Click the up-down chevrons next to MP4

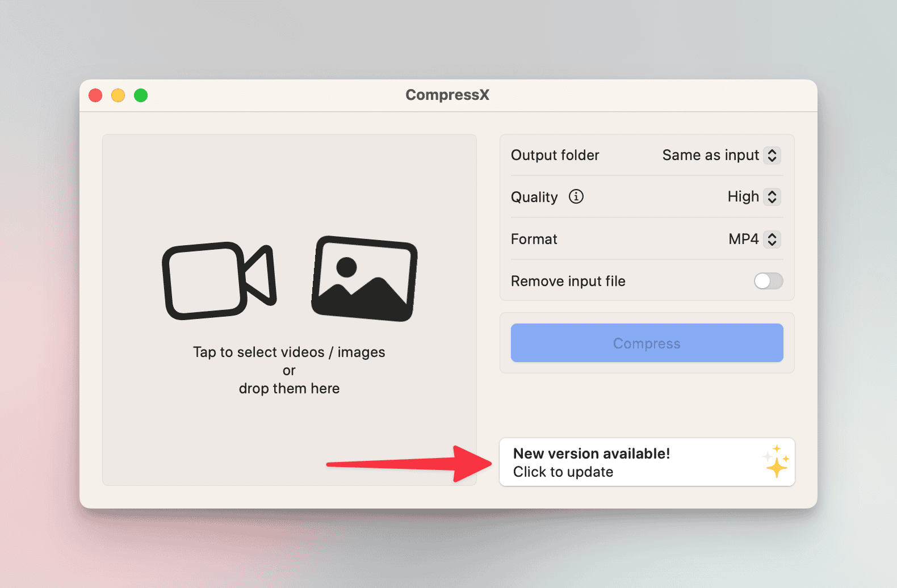(772, 239)
